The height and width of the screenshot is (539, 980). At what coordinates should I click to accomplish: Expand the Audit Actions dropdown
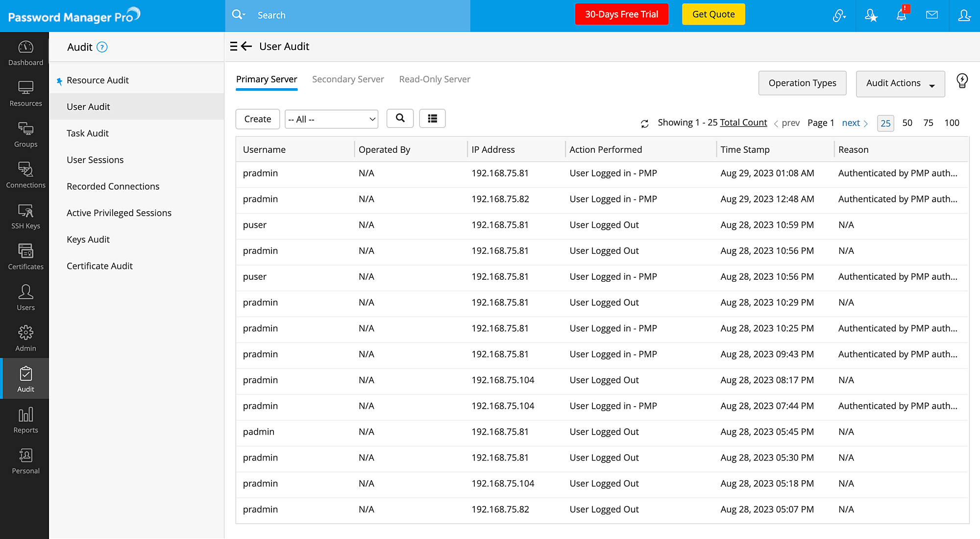point(900,83)
